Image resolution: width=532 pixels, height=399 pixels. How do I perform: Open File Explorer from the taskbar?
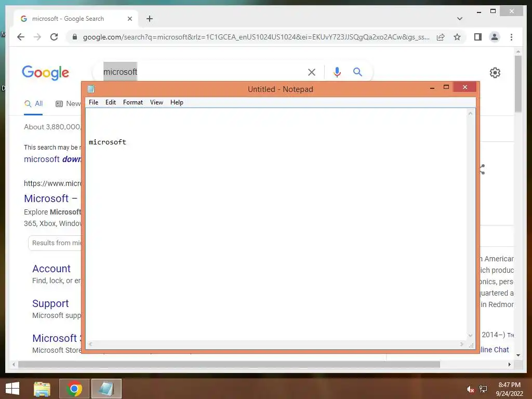[x=42, y=389]
